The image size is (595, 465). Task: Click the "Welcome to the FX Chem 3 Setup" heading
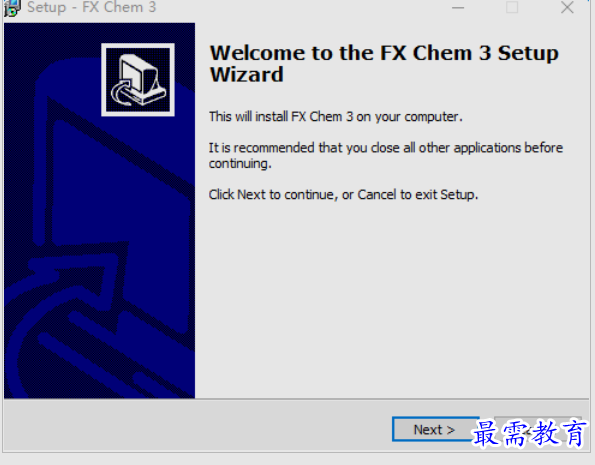pyautogui.click(x=384, y=53)
